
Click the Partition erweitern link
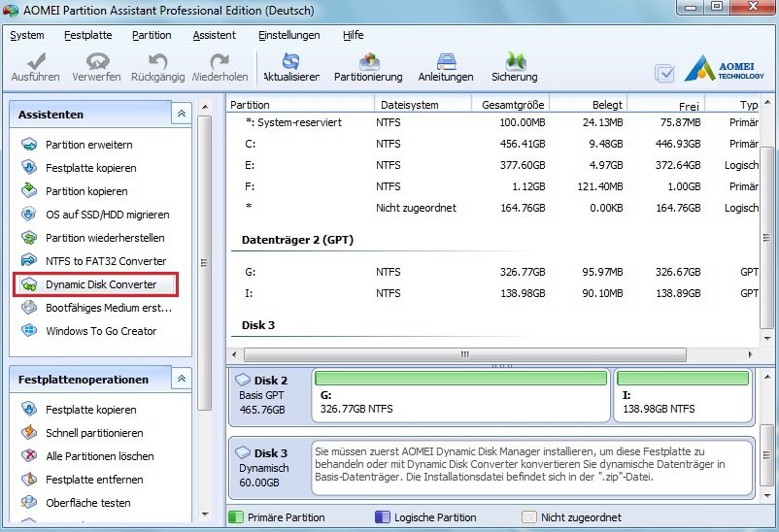[x=88, y=145]
